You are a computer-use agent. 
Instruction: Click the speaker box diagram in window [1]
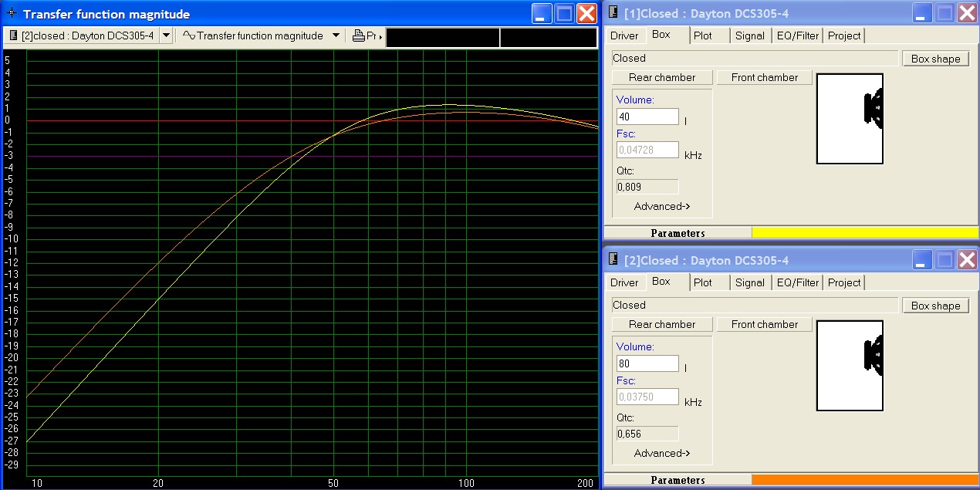click(x=850, y=118)
